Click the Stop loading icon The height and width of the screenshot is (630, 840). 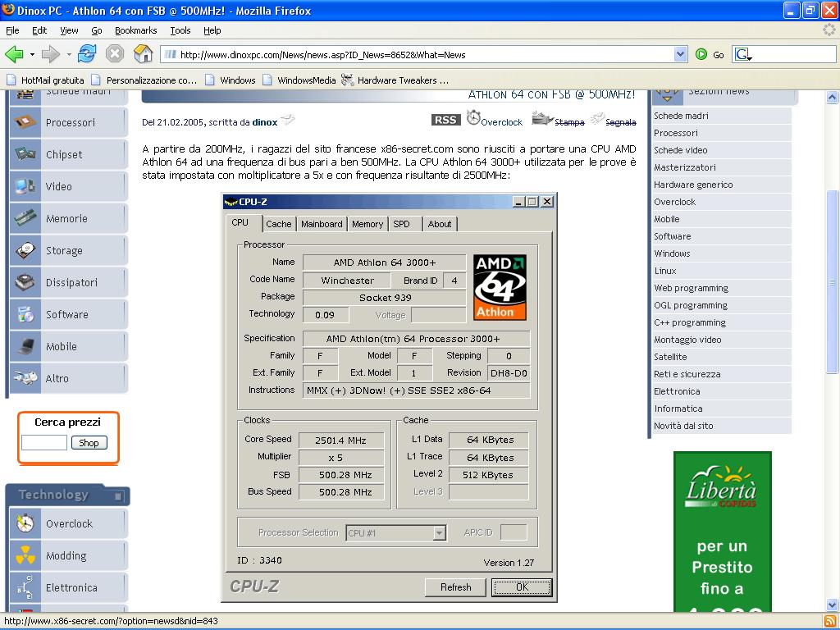(x=115, y=54)
